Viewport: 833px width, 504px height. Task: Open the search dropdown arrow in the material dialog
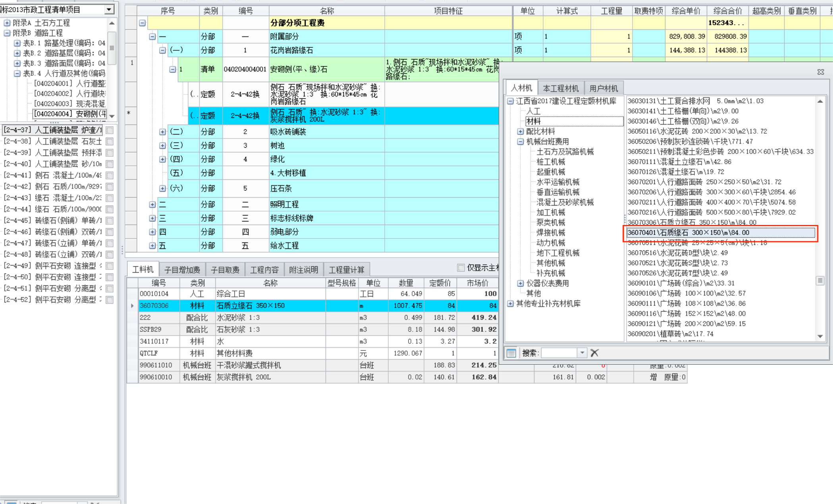(x=582, y=353)
